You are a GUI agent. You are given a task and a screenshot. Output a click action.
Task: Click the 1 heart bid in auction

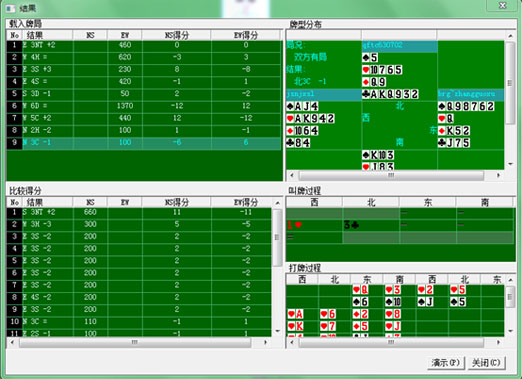coord(295,225)
